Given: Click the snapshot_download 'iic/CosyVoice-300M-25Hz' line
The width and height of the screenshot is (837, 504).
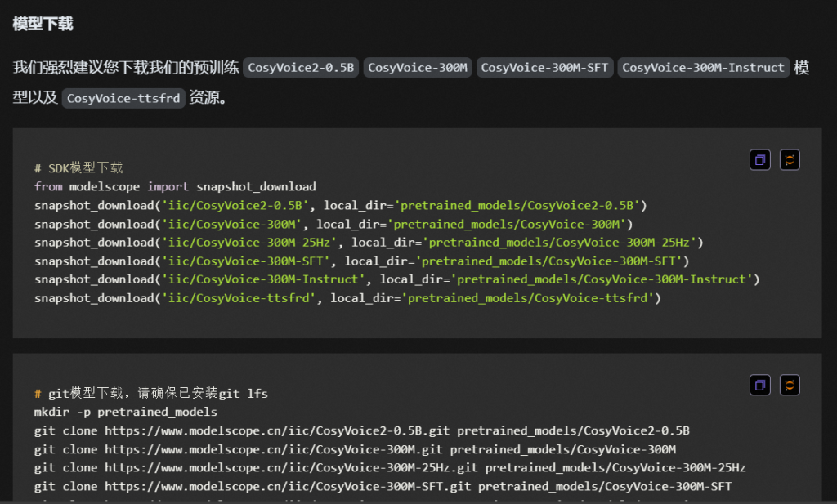Looking at the screenshot, I should click(369, 242).
